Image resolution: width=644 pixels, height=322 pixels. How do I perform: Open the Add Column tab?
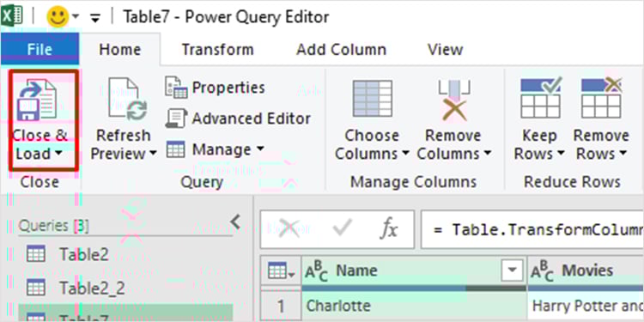(341, 50)
